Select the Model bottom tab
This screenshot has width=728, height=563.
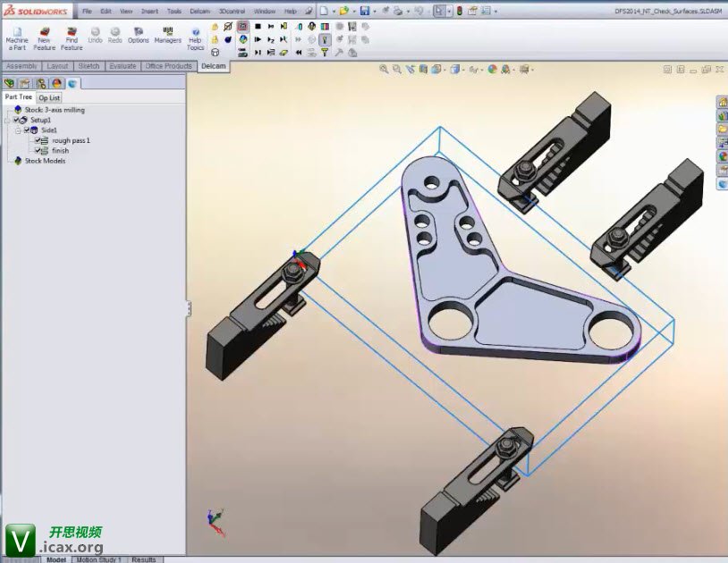[55, 559]
